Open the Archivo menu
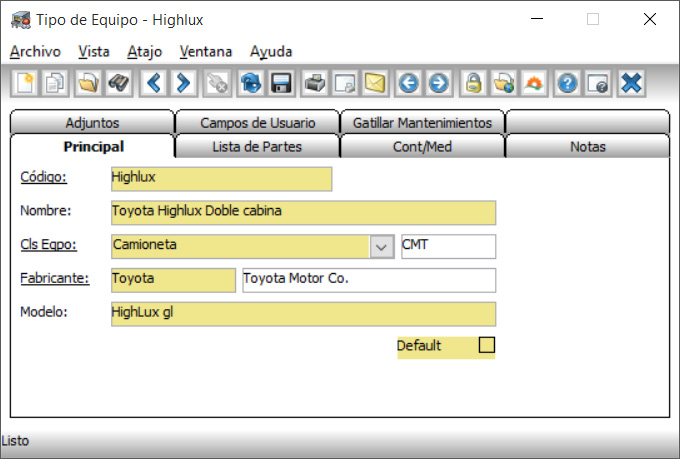 pos(35,52)
